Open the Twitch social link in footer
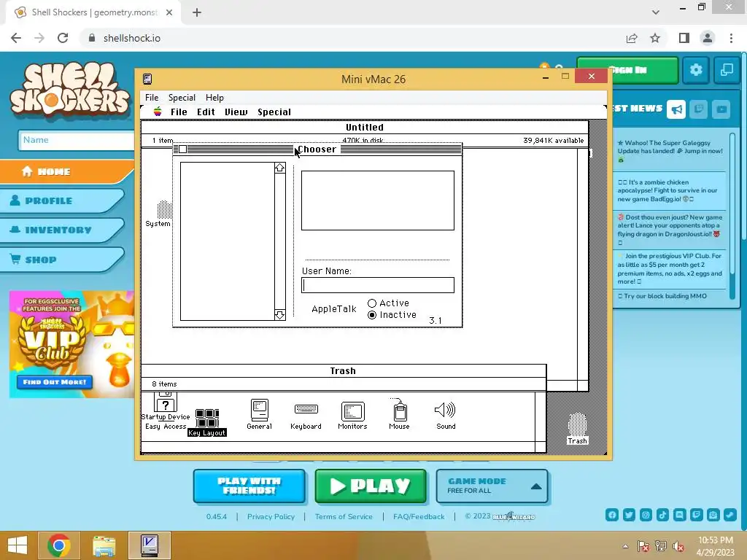The width and height of the screenshot is (747, 560). [697, 515]
